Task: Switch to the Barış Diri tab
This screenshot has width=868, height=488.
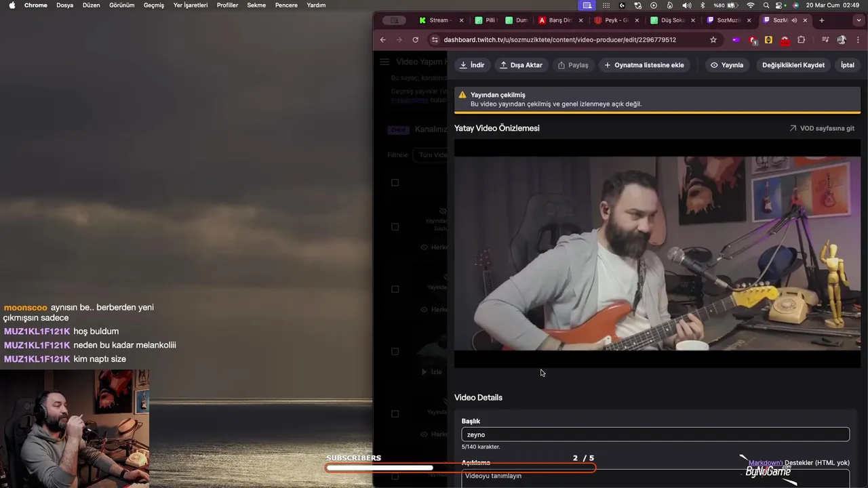Action: [560, 20]
